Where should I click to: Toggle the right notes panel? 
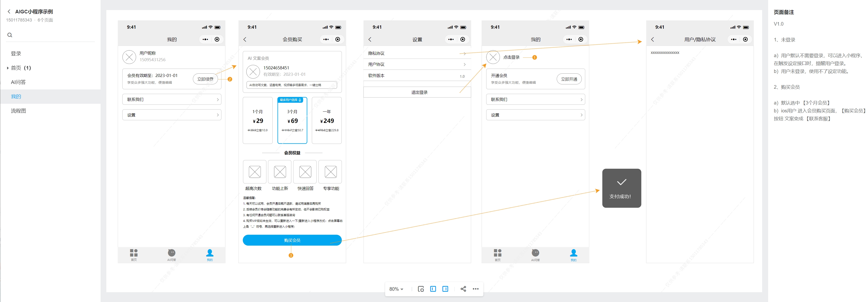point(445,289)
